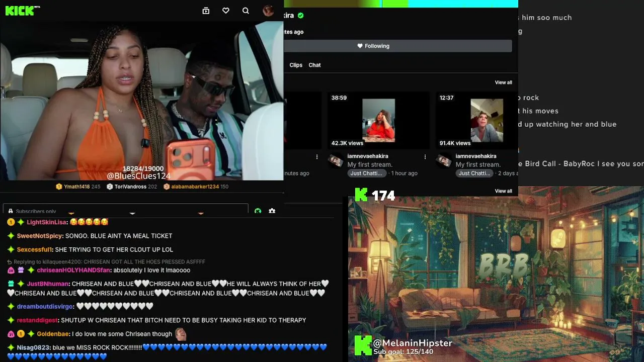Screen dimensions: 644x362
Task: Click the @MelaninHipster label
Action: tap(413, 343)
